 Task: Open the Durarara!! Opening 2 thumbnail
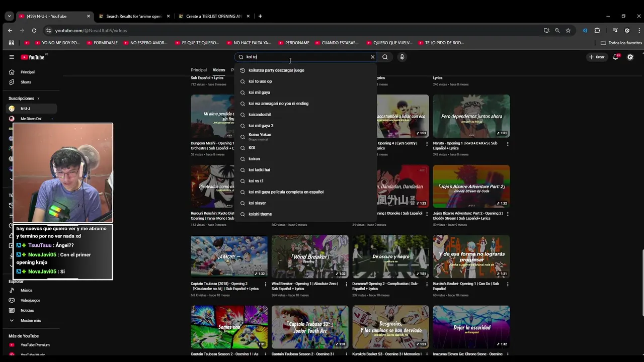[x=390, y=257]
